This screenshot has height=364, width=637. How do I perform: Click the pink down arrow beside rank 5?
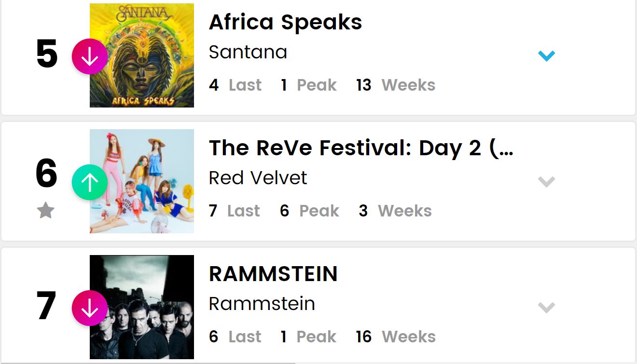pyautogui.click(x=89, y=56)
